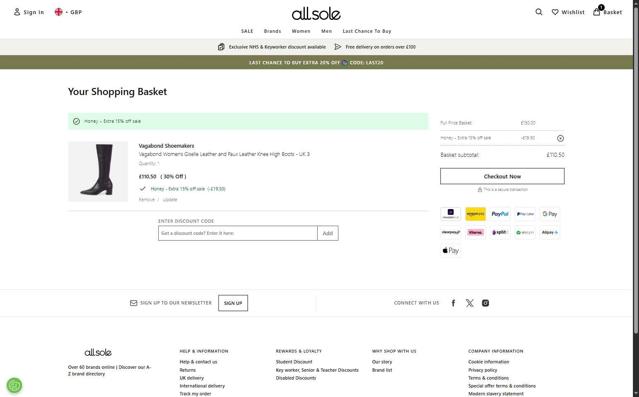
Task: Focus the discount code input field
Action: 238,233
